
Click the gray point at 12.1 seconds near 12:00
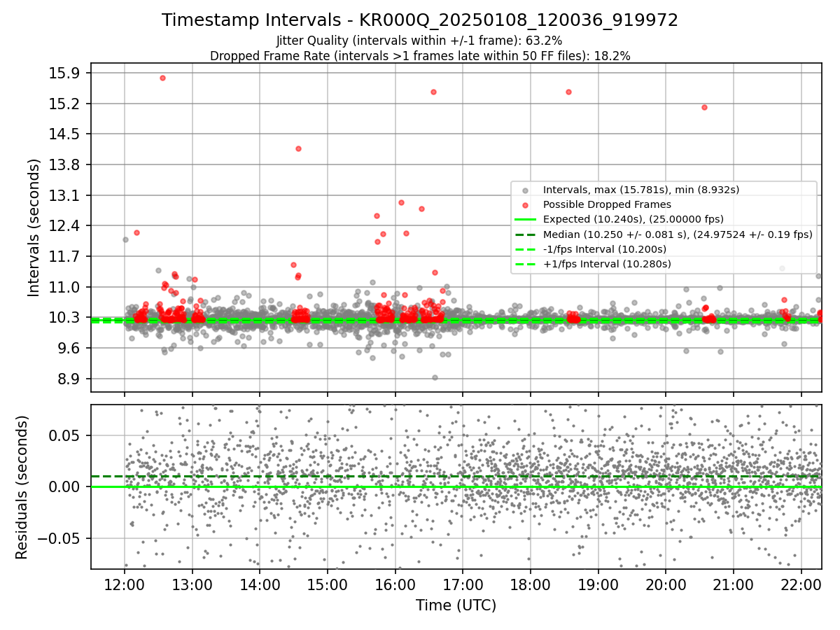point(125,239)
